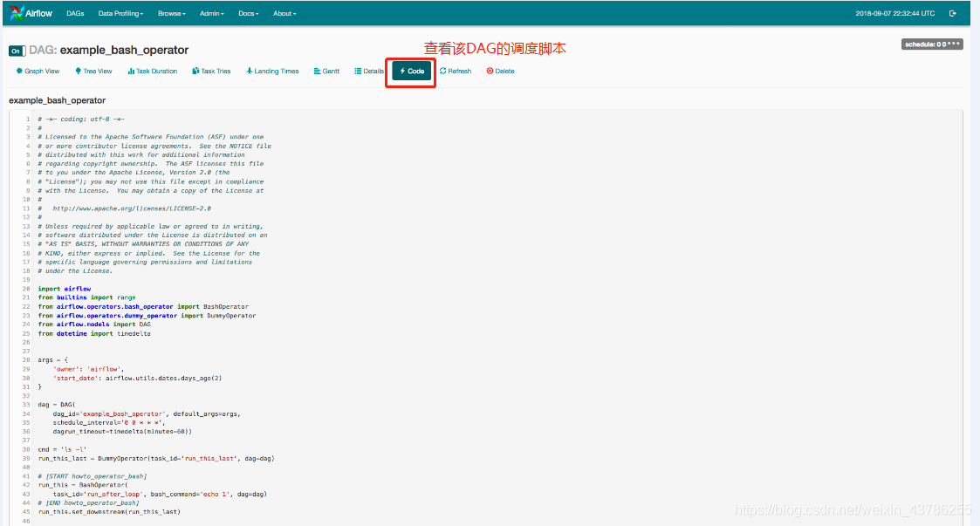Click the START howto_operator_bash comment
Screen dimensions: 980x526
tap(93, 476)
